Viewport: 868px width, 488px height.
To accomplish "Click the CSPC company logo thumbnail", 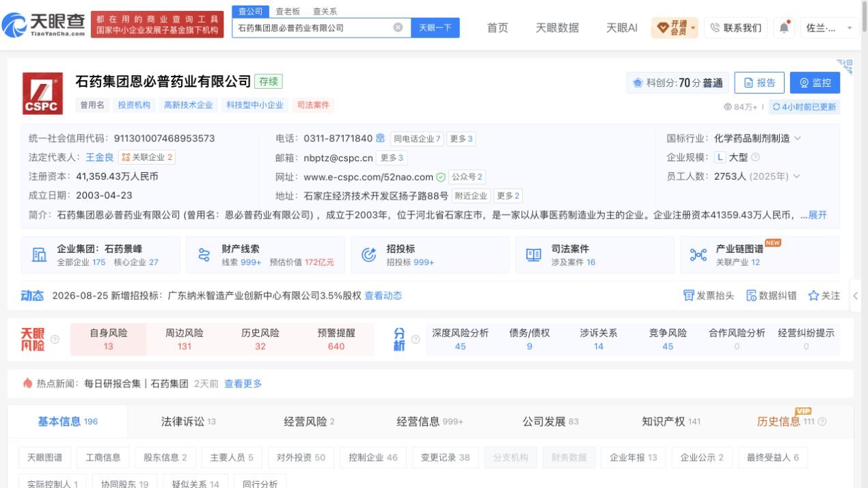I will pyautogui.click(x=42, y=94).
